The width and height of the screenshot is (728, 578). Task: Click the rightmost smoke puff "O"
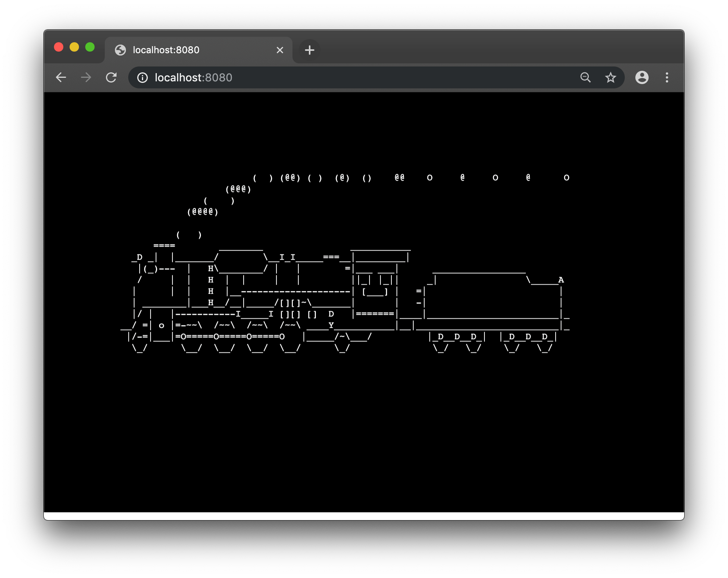point(566,178)
